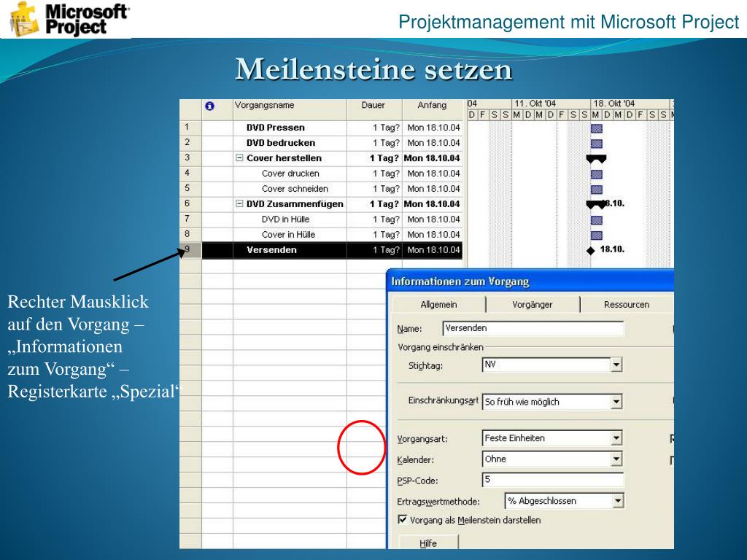Open the Kalender dropdown

click(616, 459)
